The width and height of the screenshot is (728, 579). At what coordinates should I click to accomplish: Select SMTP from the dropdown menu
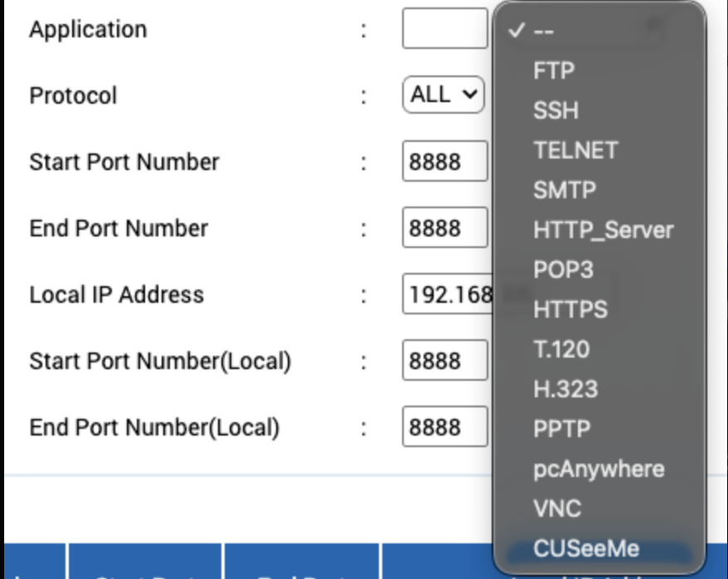point(565,190)
